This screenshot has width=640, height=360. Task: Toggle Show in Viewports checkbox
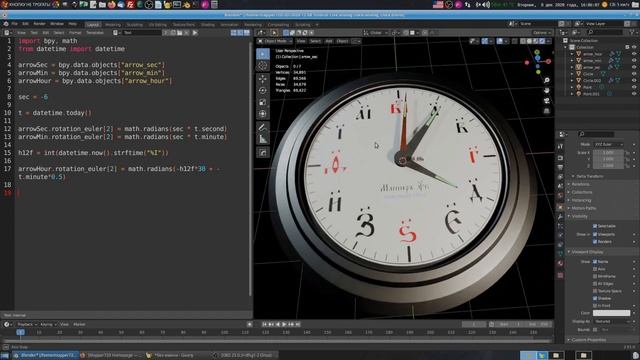(595, 234)
